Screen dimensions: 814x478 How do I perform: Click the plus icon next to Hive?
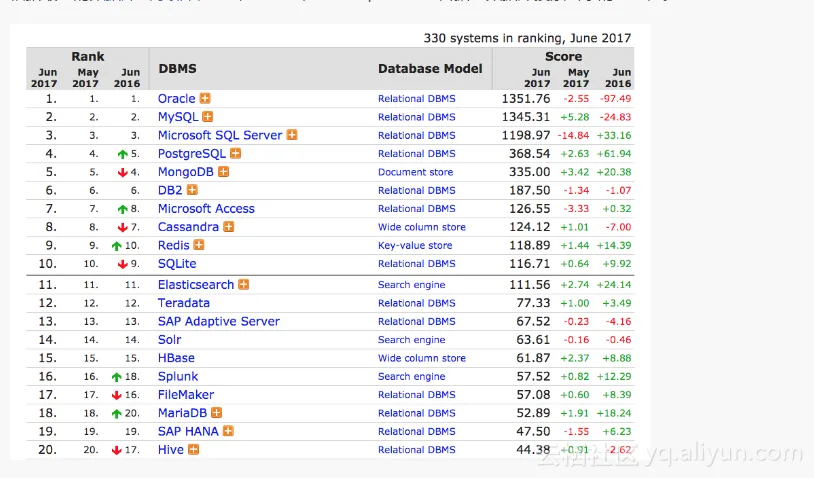(194, 449)
